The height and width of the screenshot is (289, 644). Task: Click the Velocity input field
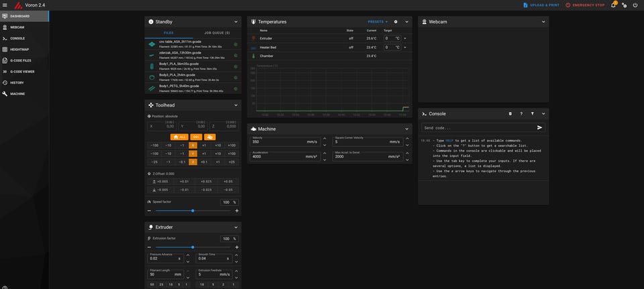(286, 141)
